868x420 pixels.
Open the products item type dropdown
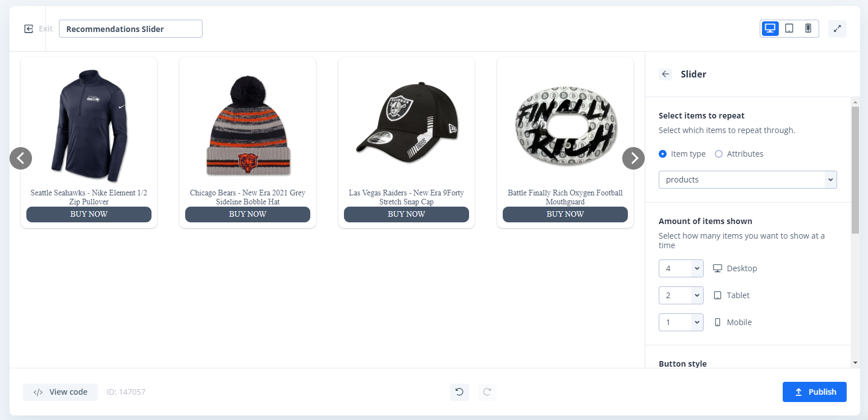[748, 180]
